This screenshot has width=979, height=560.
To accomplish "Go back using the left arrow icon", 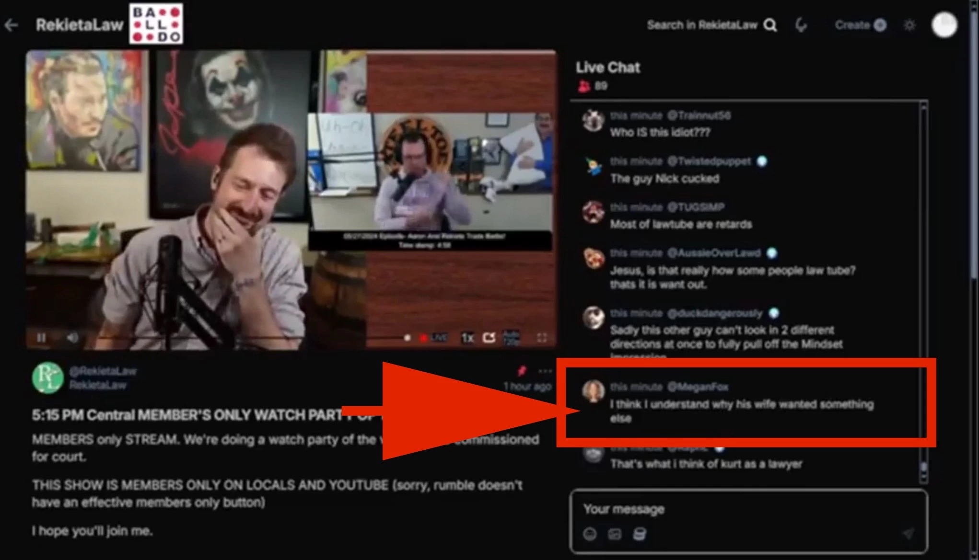I will 11,25.
